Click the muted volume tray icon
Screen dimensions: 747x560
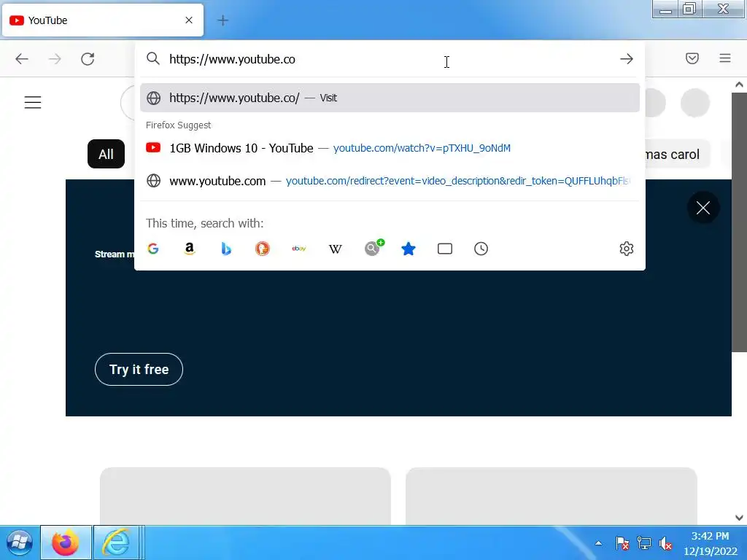[x=665, y=543]
